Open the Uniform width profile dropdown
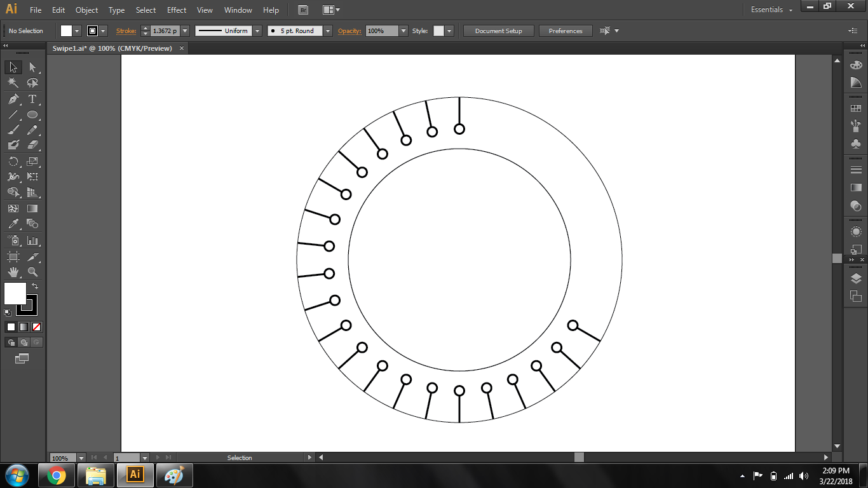This screenshot has width=868, height=488. click(257, 30)
